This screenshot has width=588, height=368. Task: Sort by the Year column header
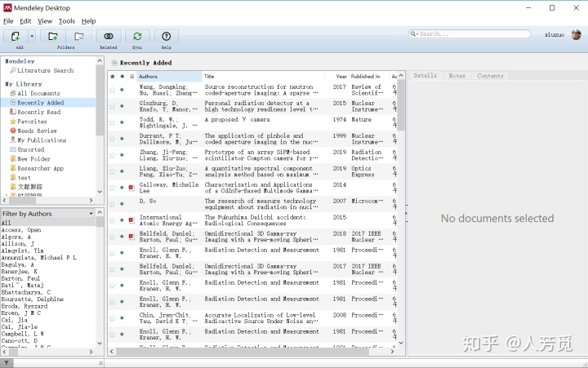pos(336,77)
